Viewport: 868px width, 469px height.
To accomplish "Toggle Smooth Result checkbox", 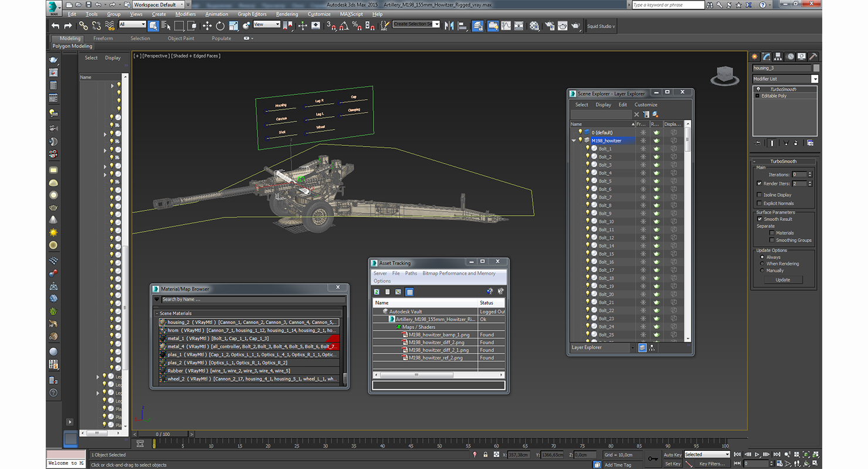I will (759, 219).
